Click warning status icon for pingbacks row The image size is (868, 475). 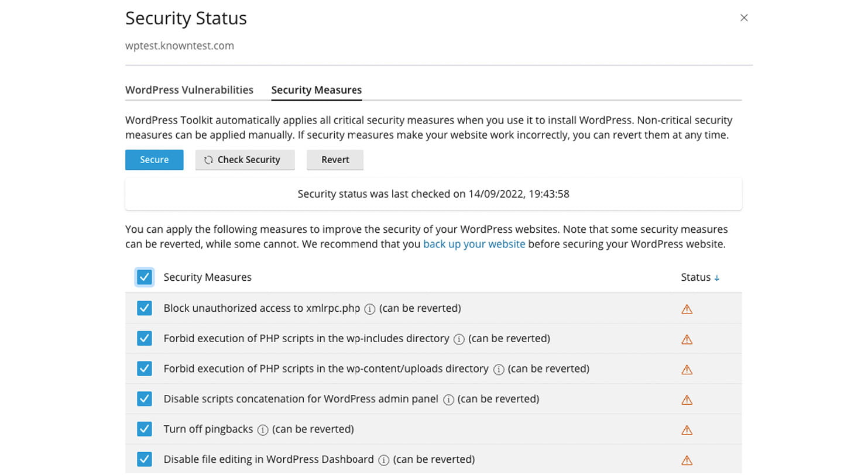coord(687,431)
